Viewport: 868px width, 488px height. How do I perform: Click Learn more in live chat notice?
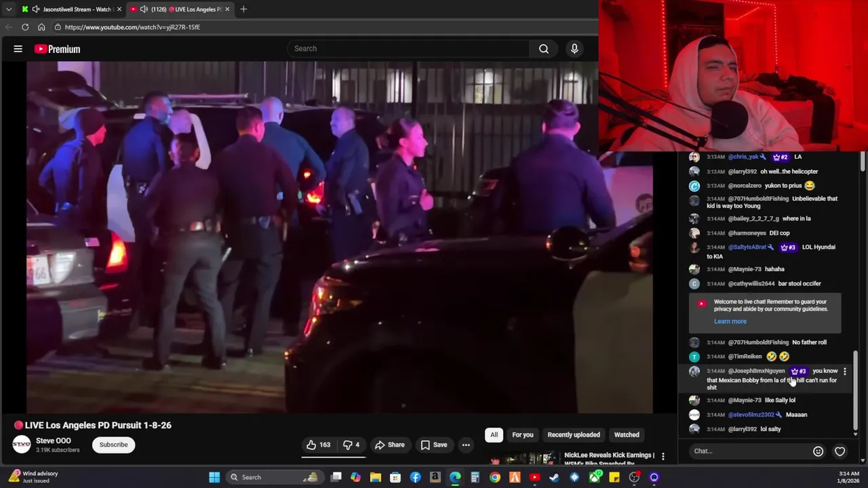coord(730,321)
